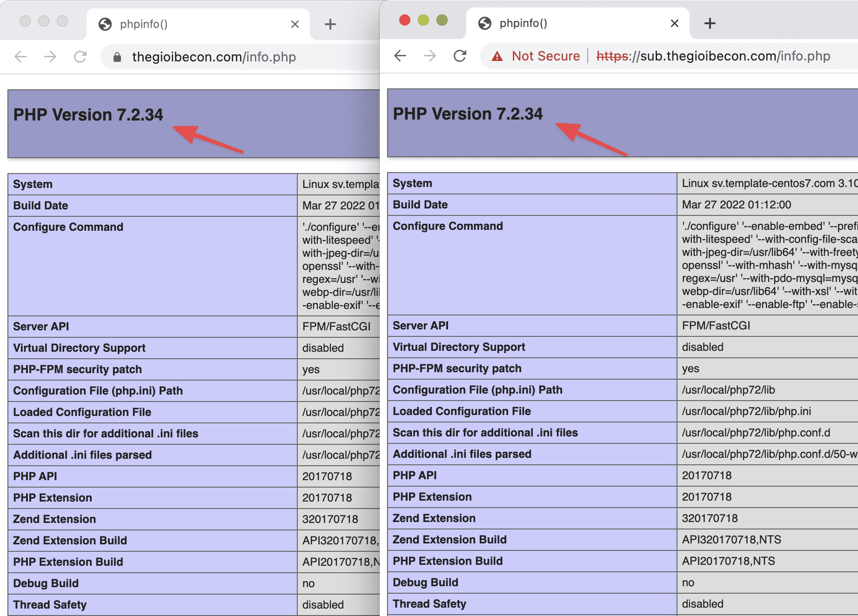Reload the sub.thegioibecon.com/info.php page
Viewport: 858px width, 616px height.
tap(460, 56)
